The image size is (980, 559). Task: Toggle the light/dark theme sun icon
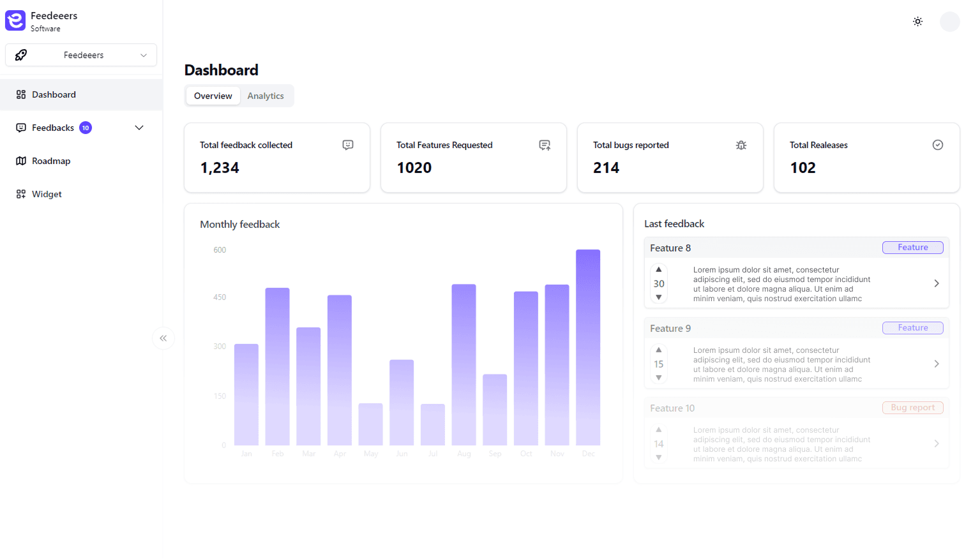coord(917,22)
